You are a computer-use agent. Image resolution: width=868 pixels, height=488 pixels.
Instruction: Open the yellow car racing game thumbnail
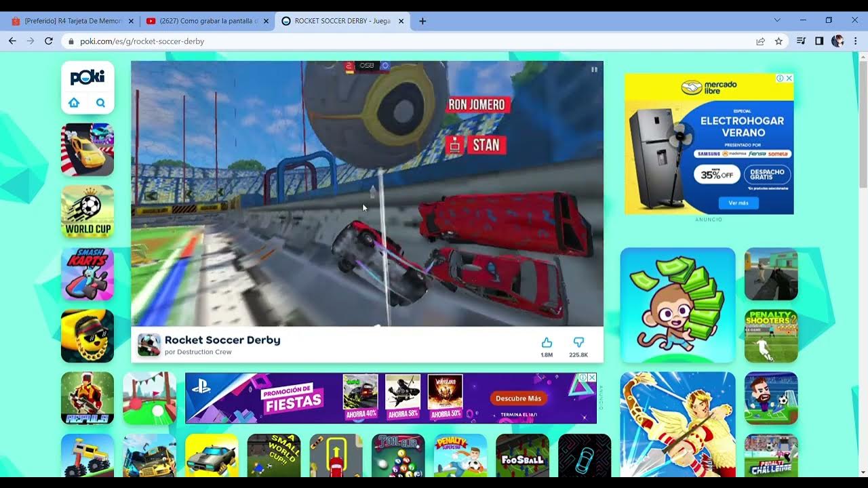pos(87,150)
